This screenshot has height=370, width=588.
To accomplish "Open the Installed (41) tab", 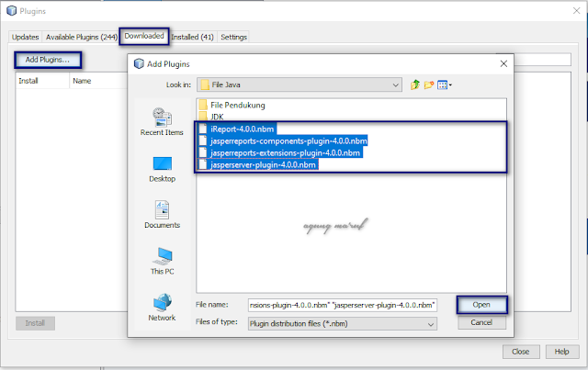I will [x=192, y=37].
